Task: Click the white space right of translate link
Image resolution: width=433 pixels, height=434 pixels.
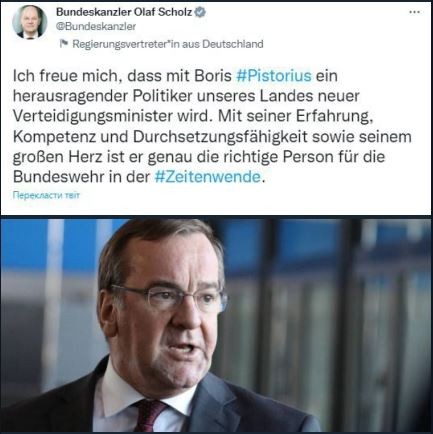Action: click(253, 196)
